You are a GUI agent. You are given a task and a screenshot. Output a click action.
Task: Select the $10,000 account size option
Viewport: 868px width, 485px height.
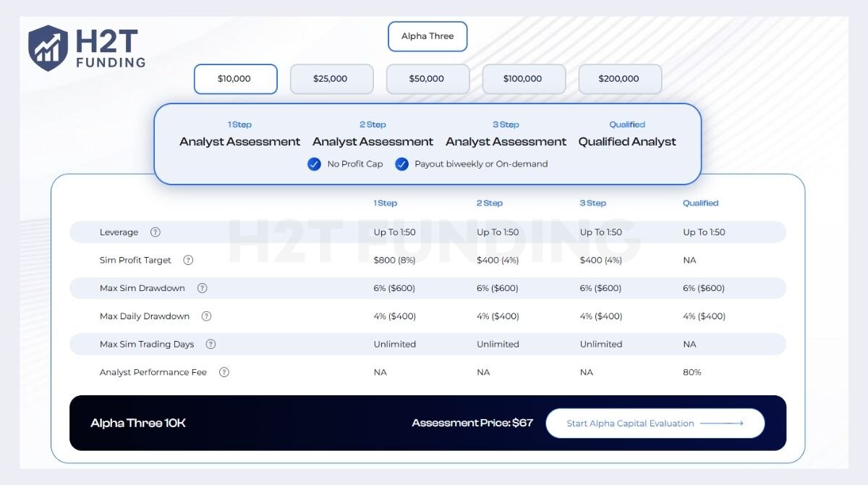tap(235, 79)
